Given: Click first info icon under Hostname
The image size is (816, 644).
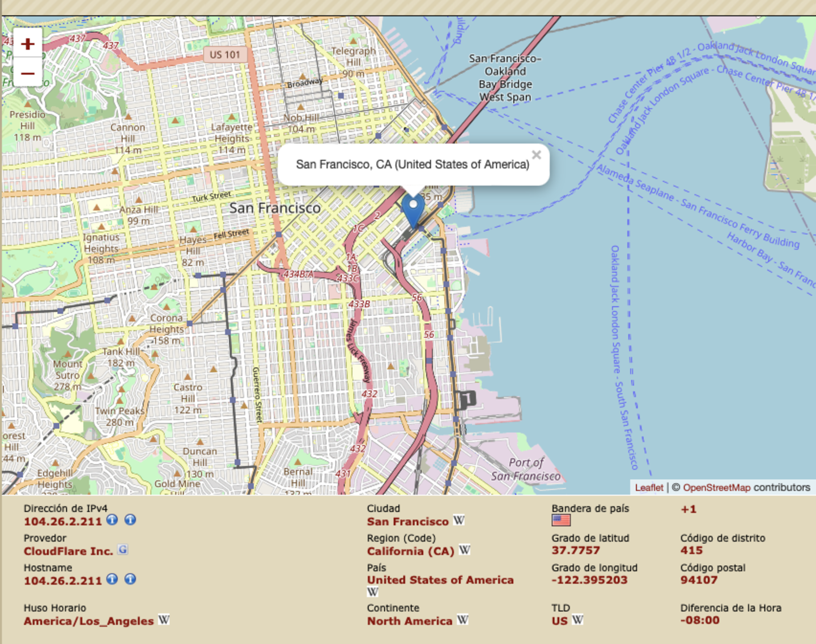Looking at the screenshot, I should [x=112, y=579].
